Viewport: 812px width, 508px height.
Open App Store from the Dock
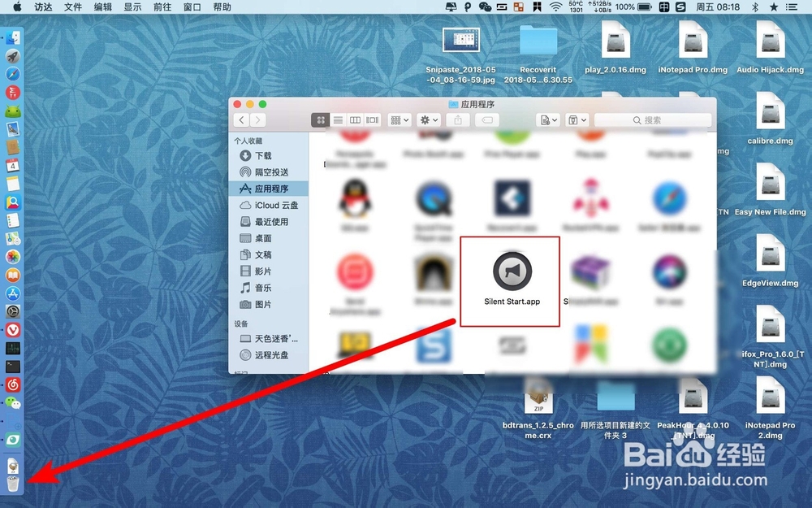pyautogui.click(x=13, y=293)
